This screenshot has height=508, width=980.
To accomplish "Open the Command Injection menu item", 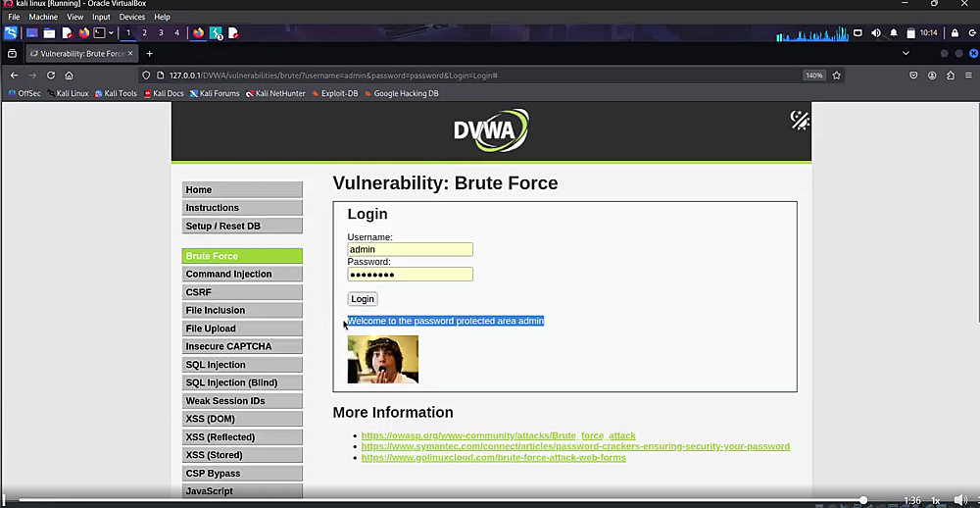I will coord(242,274).
